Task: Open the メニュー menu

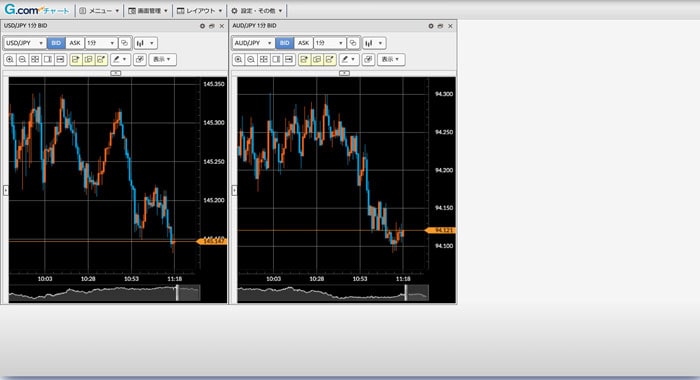Action: point(99,10)
